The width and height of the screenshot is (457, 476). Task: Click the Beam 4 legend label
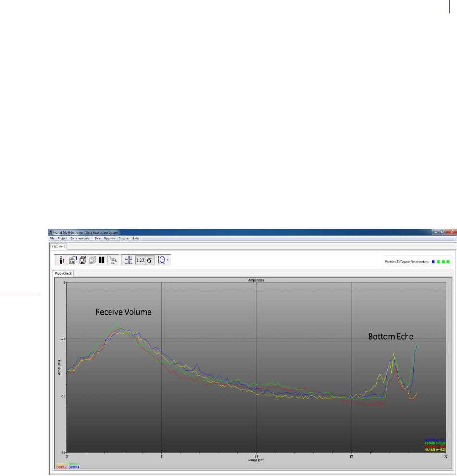(x=74, y=467)
